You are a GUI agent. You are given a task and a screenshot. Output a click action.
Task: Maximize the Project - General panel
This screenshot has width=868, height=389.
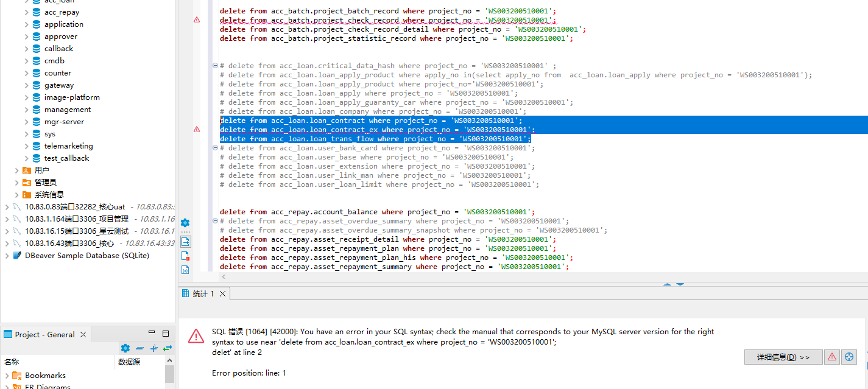pos(165,334)
